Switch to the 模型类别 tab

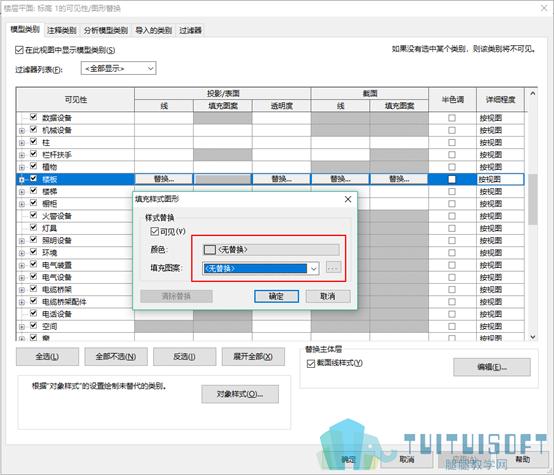click(x=25, y=30)
